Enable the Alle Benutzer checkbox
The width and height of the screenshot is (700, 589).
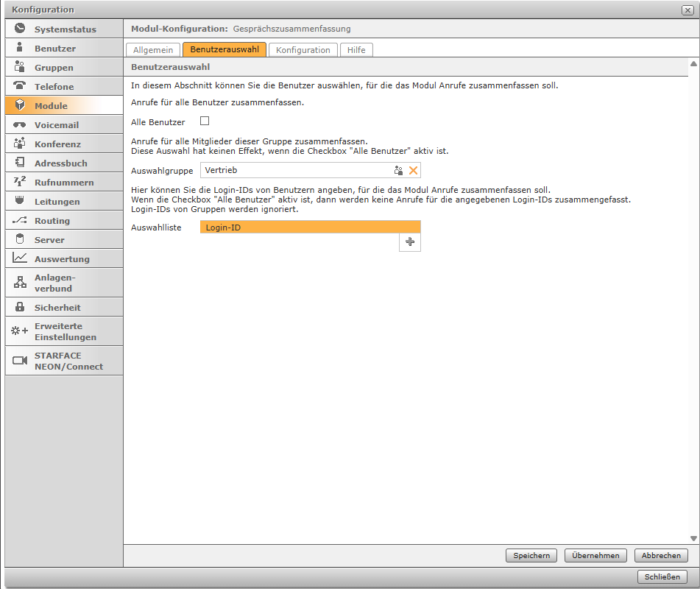(x=205, y=121)
